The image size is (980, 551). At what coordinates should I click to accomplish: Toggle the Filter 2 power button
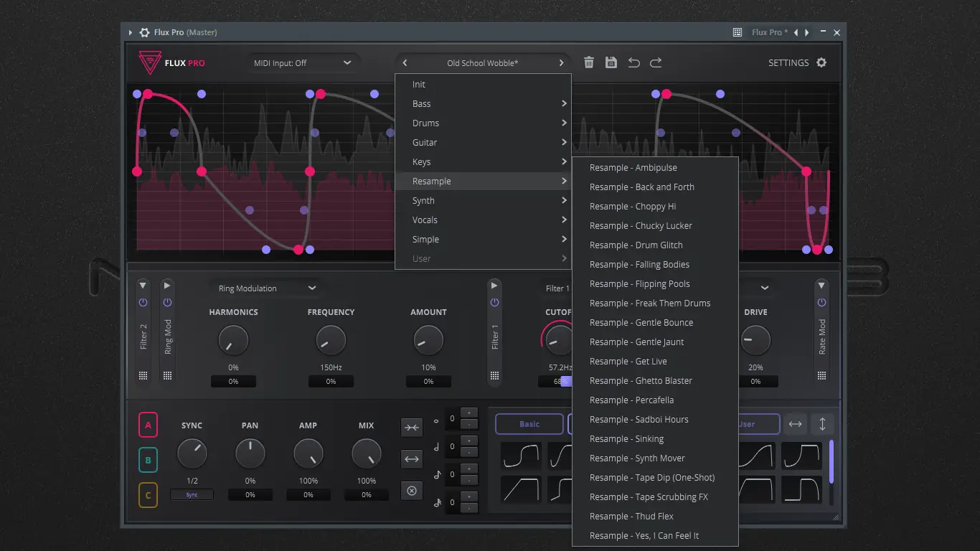click(143, 303)
